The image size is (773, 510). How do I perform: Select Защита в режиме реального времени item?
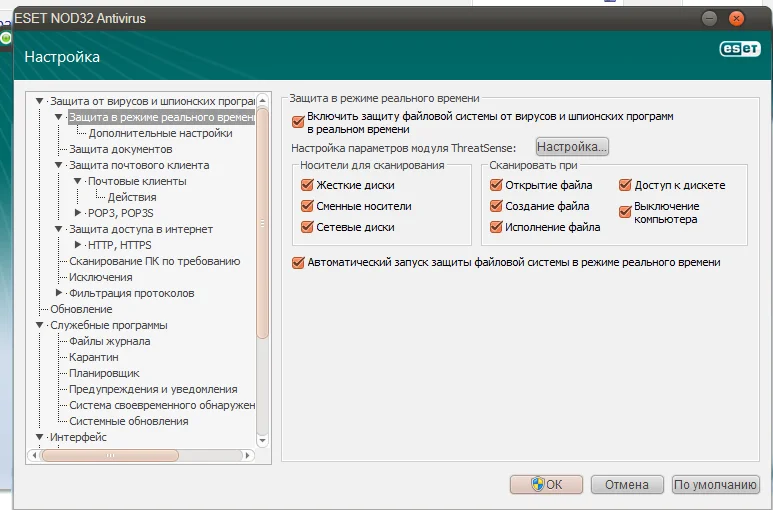(161, 117)
